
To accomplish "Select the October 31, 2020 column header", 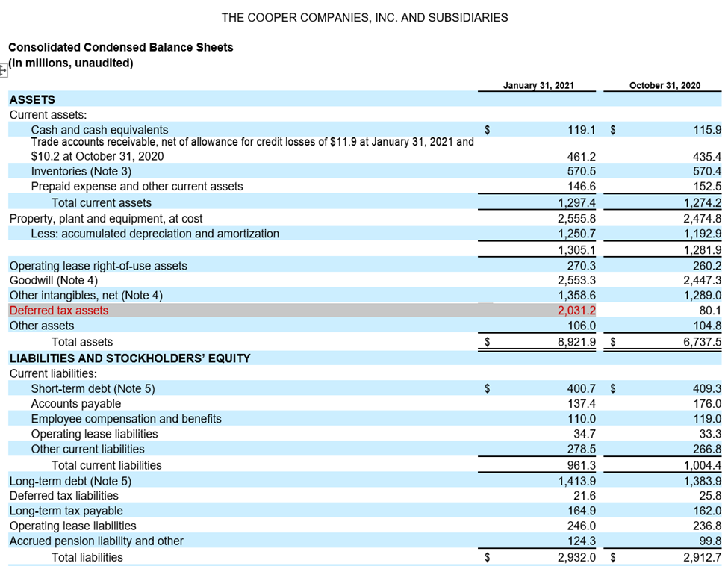I will click(x=665, y=86).
